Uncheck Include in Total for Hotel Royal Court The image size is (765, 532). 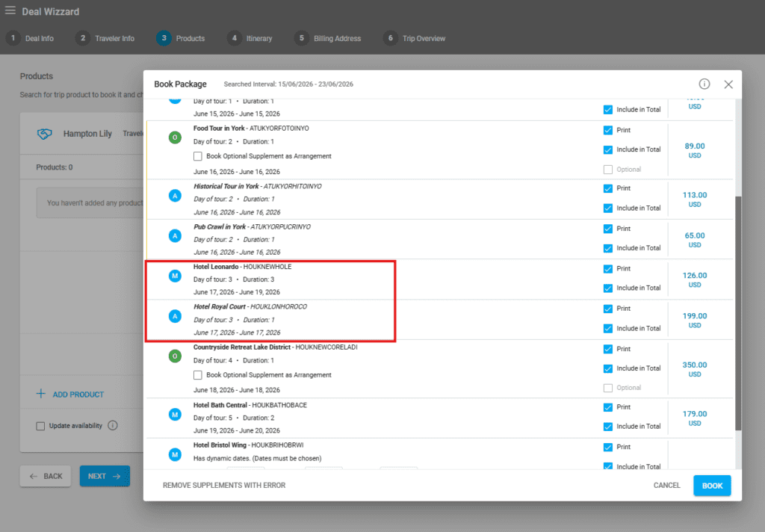point(607,328)
